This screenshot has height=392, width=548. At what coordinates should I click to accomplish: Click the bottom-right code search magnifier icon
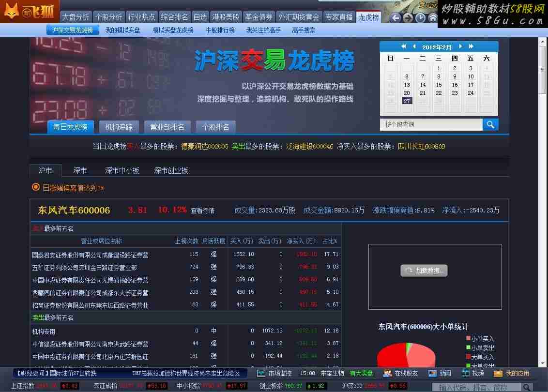click(526, 387)
